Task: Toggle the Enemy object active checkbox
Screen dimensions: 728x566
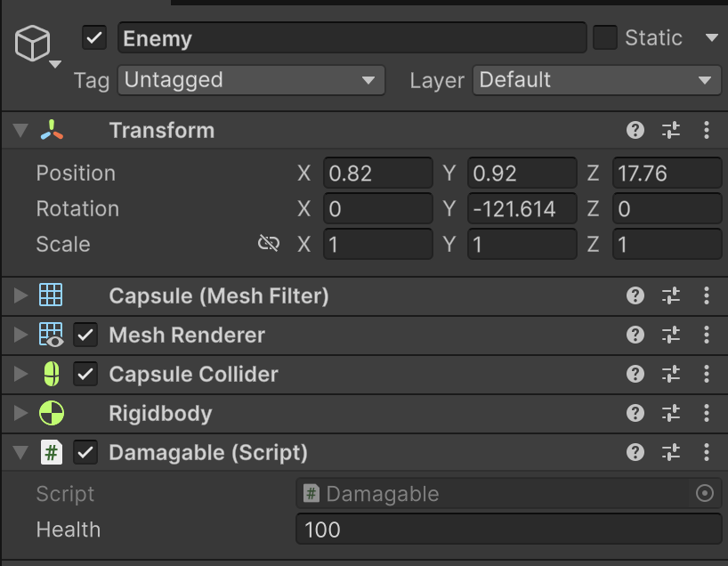Action: 94,38
